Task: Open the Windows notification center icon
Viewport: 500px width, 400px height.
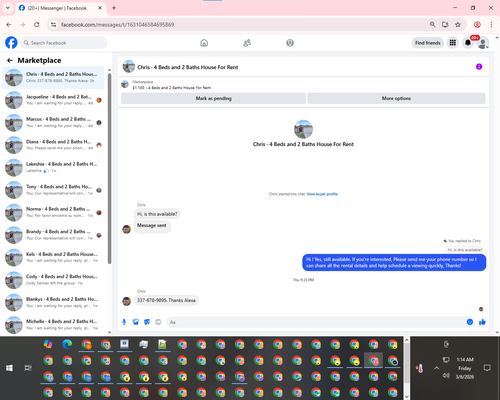Action: (487, 368)
